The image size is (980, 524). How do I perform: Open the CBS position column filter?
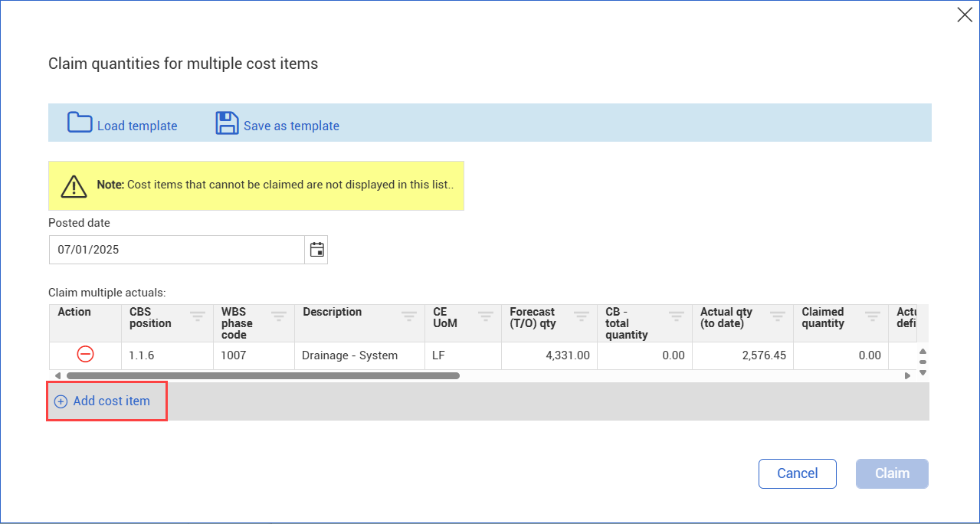198,316
